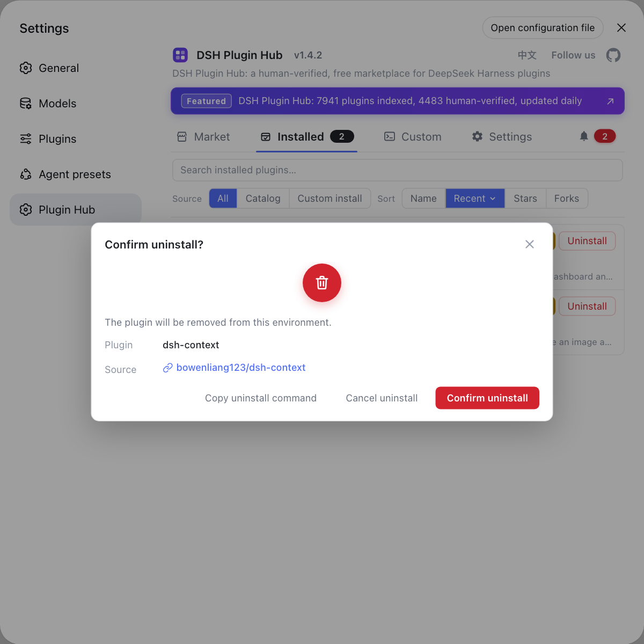The width and height of the screenshot is (644, 644).
Task: Sort installed plugins by Name
Action: [423, 199]
